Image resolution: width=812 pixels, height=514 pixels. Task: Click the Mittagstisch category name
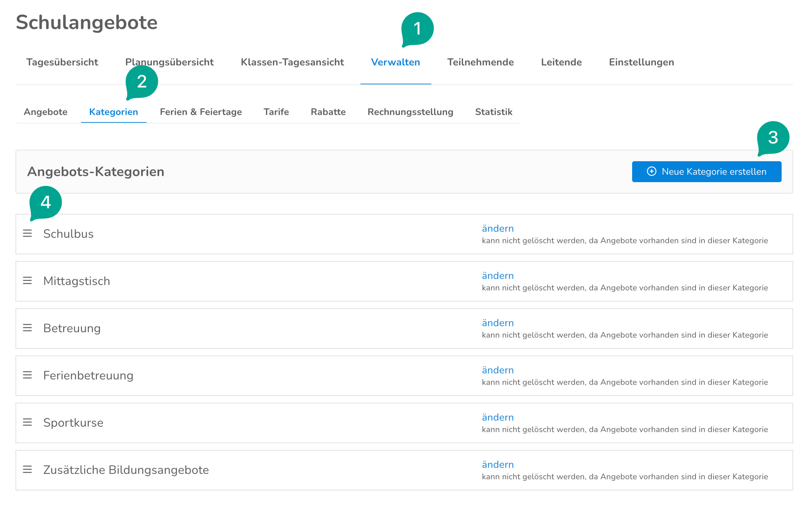click(x=77, y=281)
